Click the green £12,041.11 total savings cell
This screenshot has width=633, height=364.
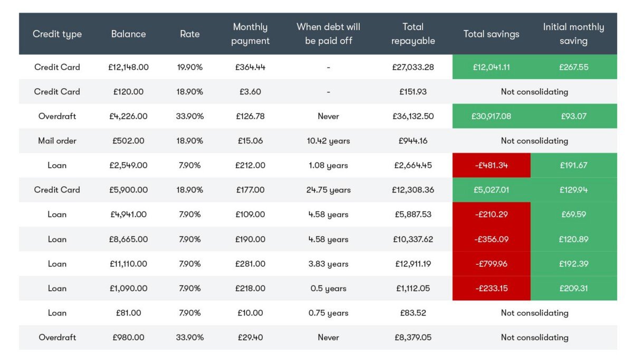tap(491, 67)
